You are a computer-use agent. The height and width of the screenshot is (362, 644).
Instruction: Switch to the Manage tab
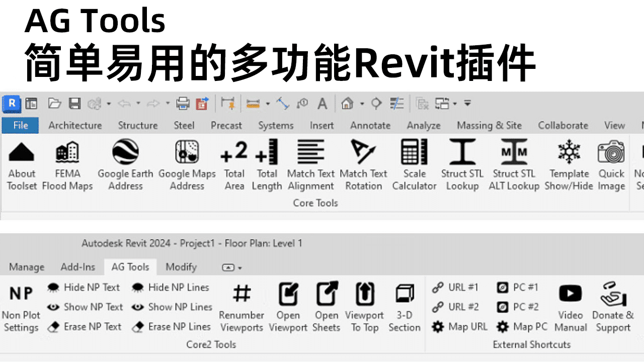27,267
